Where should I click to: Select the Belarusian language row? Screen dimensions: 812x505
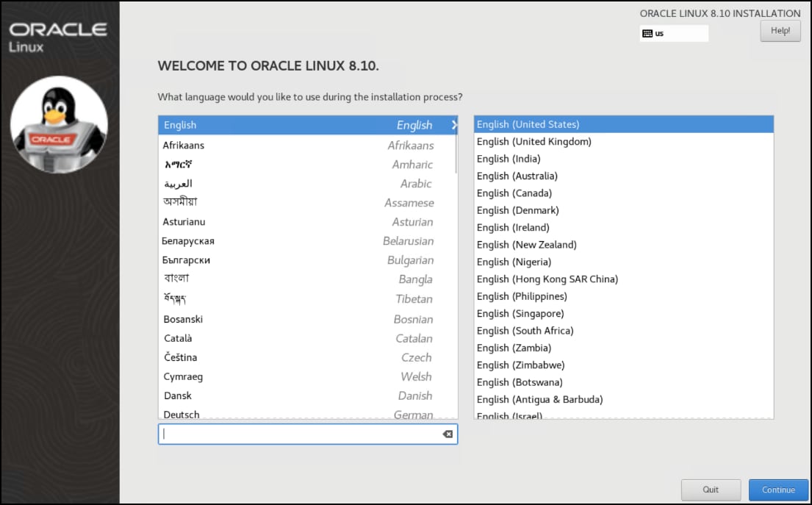tap(308, 241)
